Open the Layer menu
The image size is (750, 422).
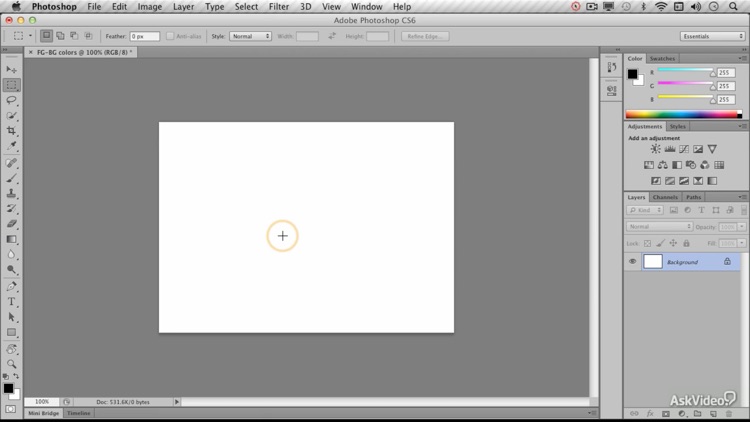pyautogui.click(x=183, y=7)
